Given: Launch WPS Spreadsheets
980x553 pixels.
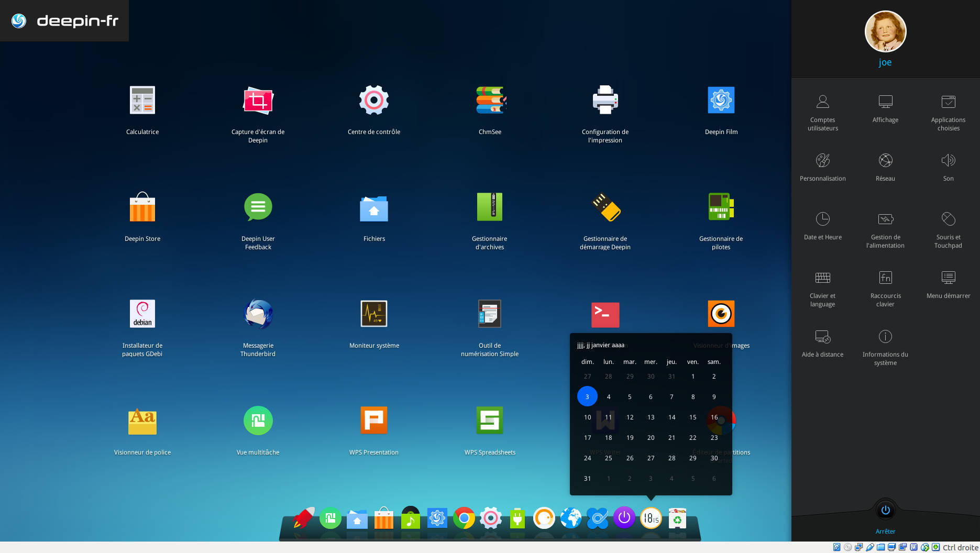Looking at the screenshot, I should click(490, 421).
